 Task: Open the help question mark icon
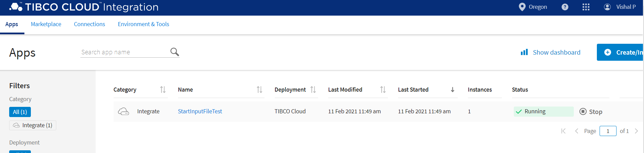tap(565, 7)
